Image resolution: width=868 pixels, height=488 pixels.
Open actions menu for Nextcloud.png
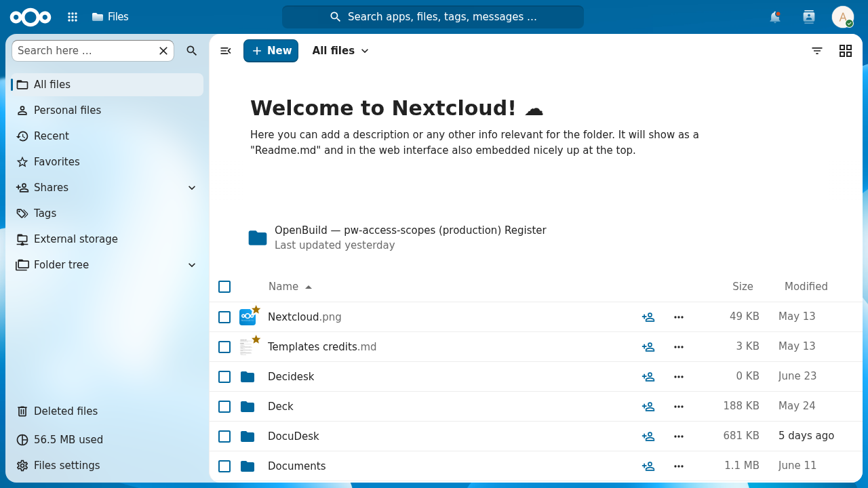(679, 317)
